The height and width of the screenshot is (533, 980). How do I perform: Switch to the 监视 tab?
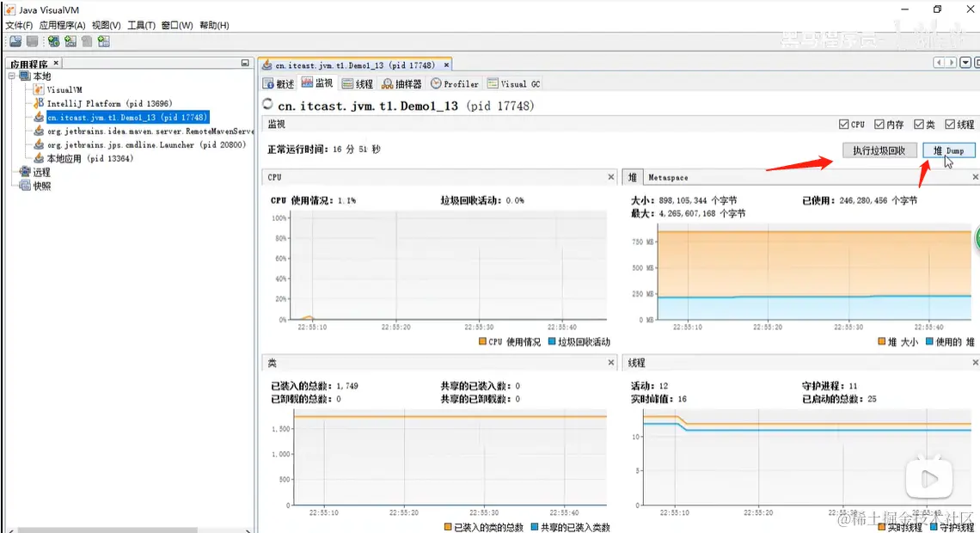[317, 83]
